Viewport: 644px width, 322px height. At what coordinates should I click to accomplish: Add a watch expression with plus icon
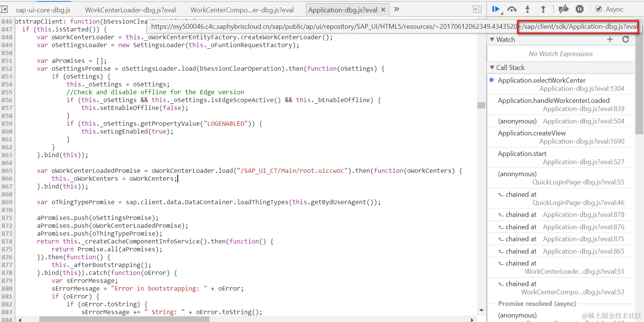coord(610,39)
